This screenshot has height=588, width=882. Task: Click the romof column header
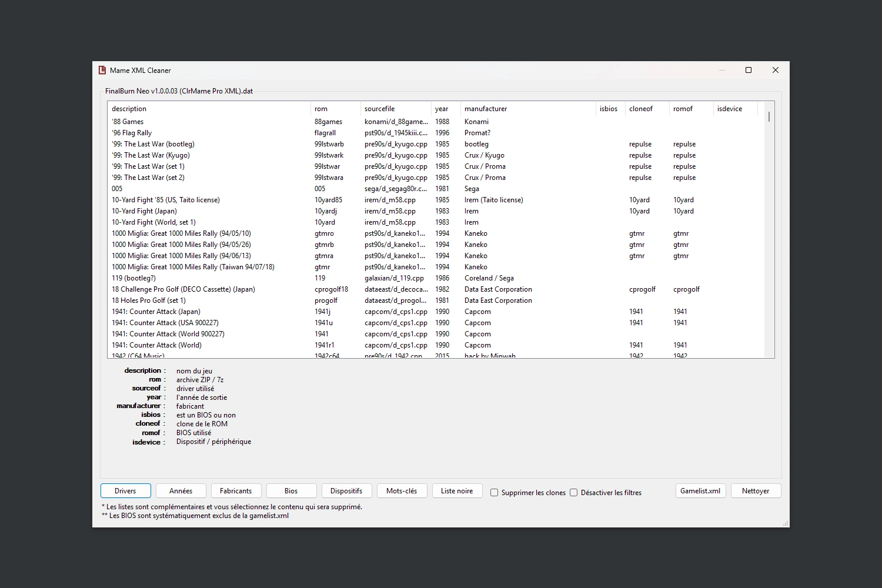click(691, 109)
